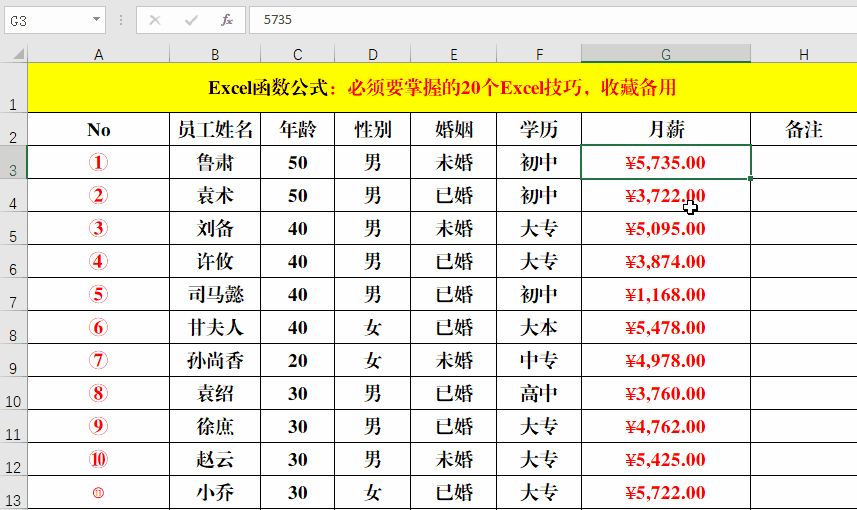Select salary cell ¥3,760.00

666,394
